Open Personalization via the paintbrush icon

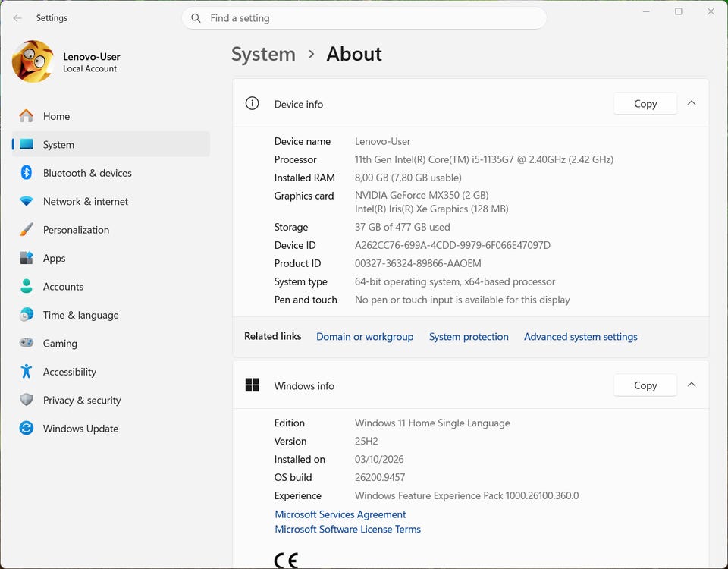click(x=26, y=229)
